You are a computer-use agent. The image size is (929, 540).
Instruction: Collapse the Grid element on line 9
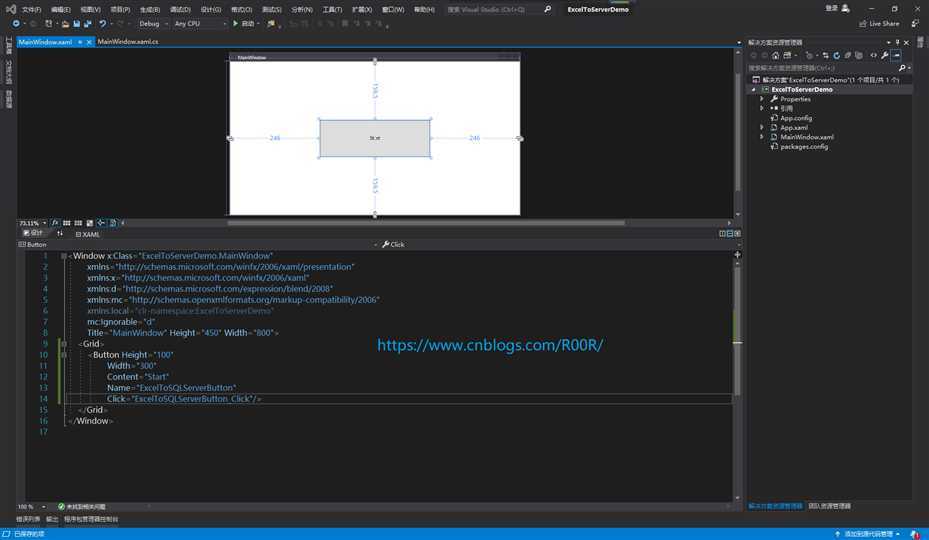[x=64, y=344]
